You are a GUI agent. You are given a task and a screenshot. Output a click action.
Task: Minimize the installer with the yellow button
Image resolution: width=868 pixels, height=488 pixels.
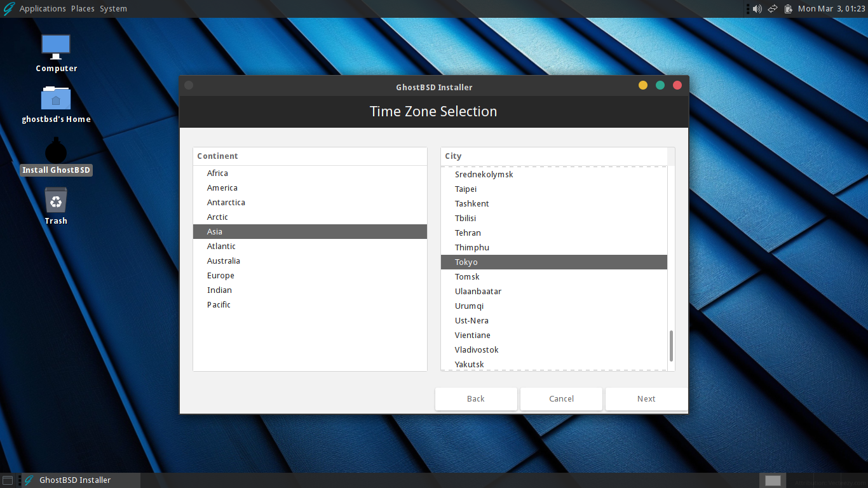tap(643, 85)
